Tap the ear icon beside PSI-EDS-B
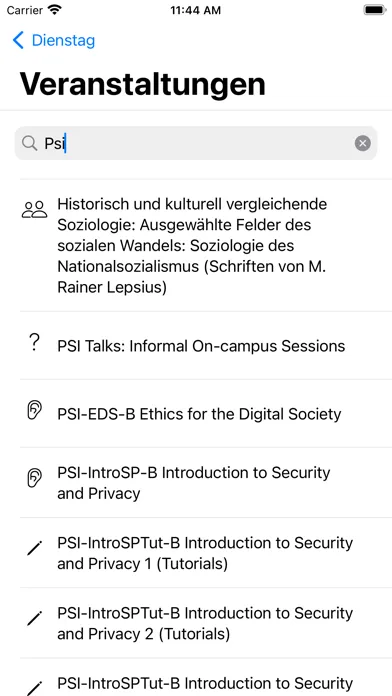The height and width of the screenshot is (696, 392). (x=34, y=410)
